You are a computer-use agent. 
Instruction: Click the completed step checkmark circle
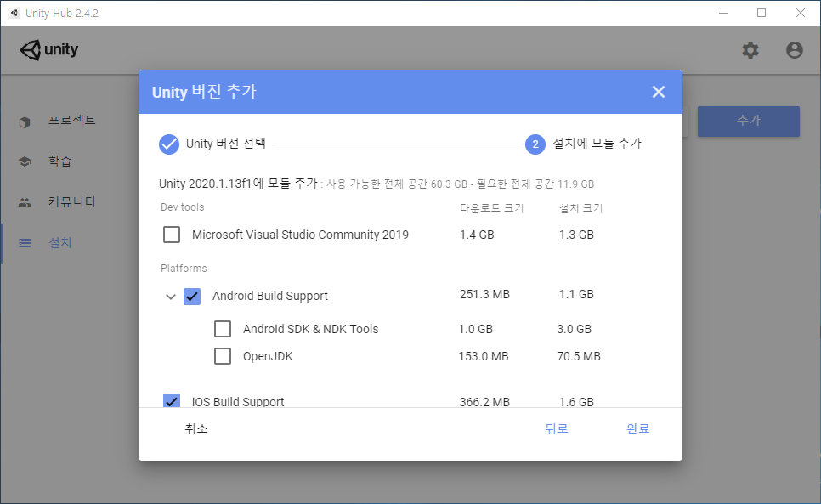(169, 144)
